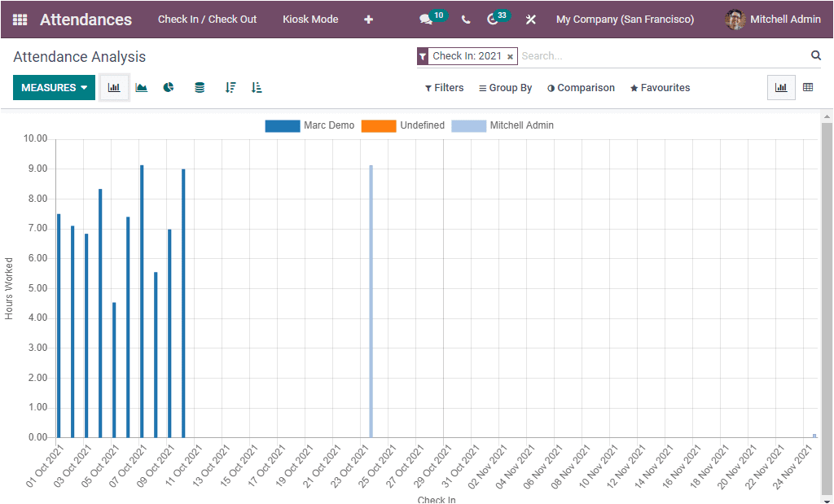Toggle Marc Demo legend series
The image size is (834, 504).
(309, 125)
